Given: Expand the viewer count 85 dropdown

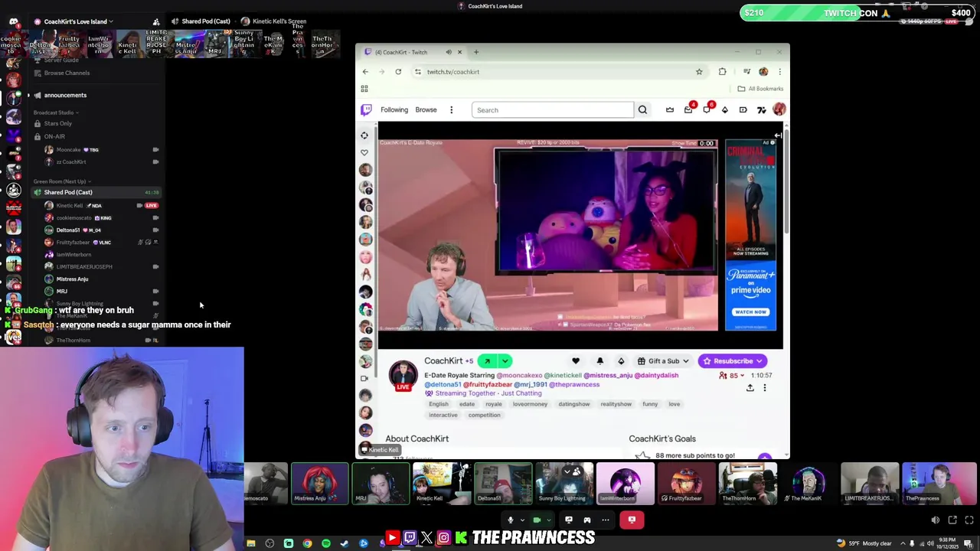Looking at the screenshot, I should (x=732, y=376).
